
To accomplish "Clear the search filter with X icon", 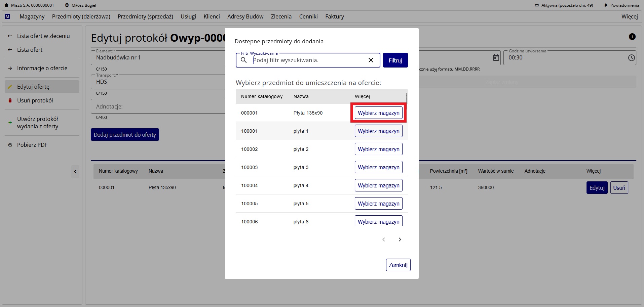I will pyautogui.click(x=371, y=60).
